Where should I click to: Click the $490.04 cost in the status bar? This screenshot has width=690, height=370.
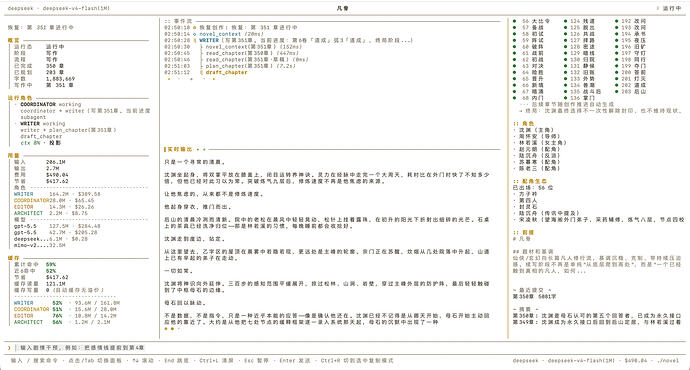[x=635, y=360]
